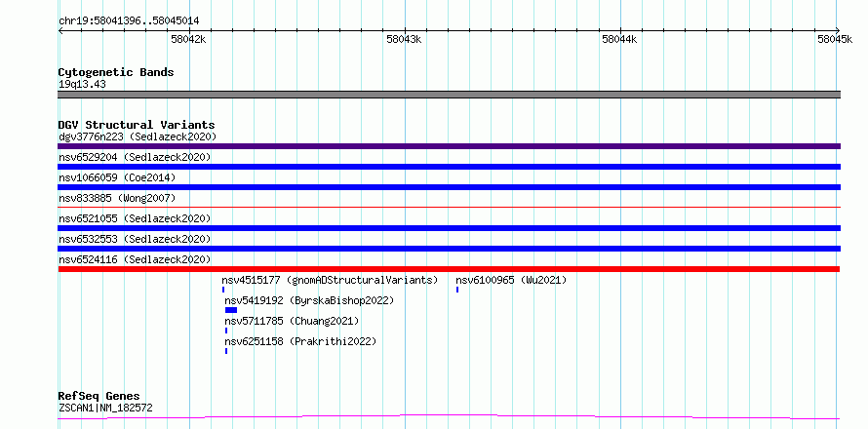The image size is (868, 429).
Task: Click the 58043k ruler tick label
Action: click(404, 39)
